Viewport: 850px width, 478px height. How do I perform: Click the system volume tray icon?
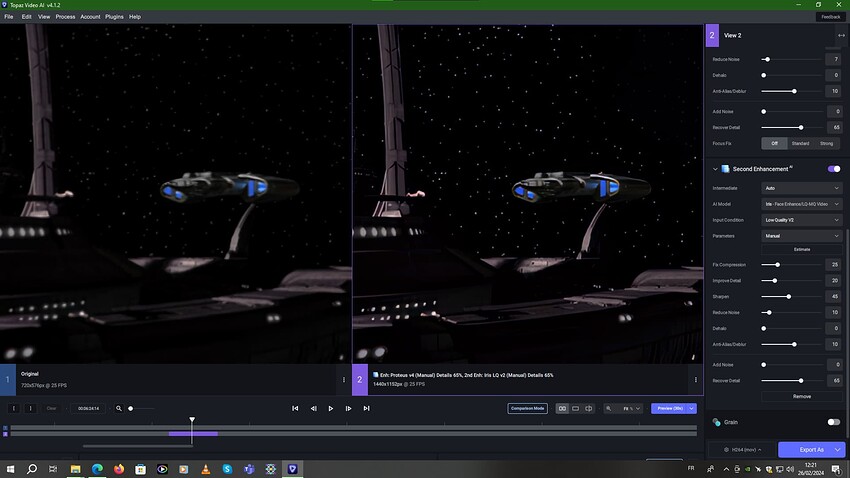point(790,469)
